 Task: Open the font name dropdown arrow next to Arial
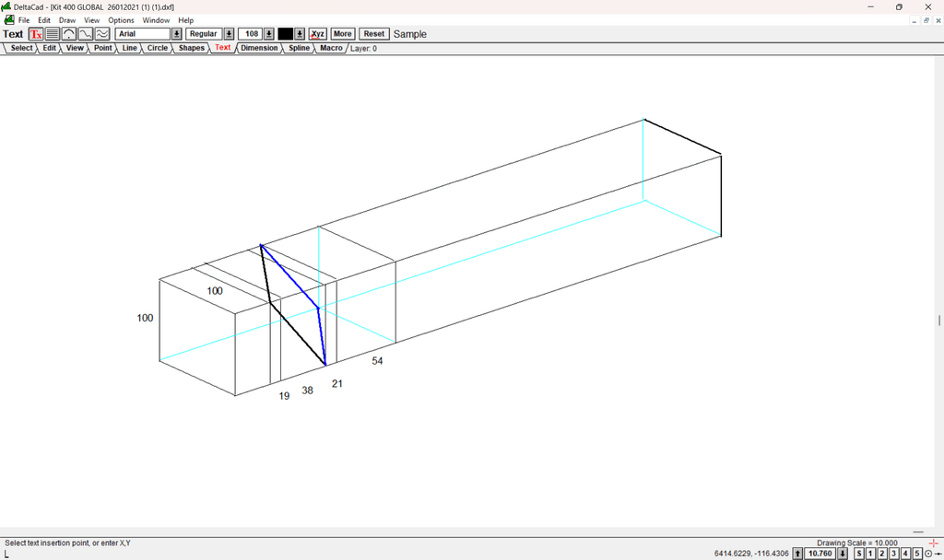[x=176, y=34]
